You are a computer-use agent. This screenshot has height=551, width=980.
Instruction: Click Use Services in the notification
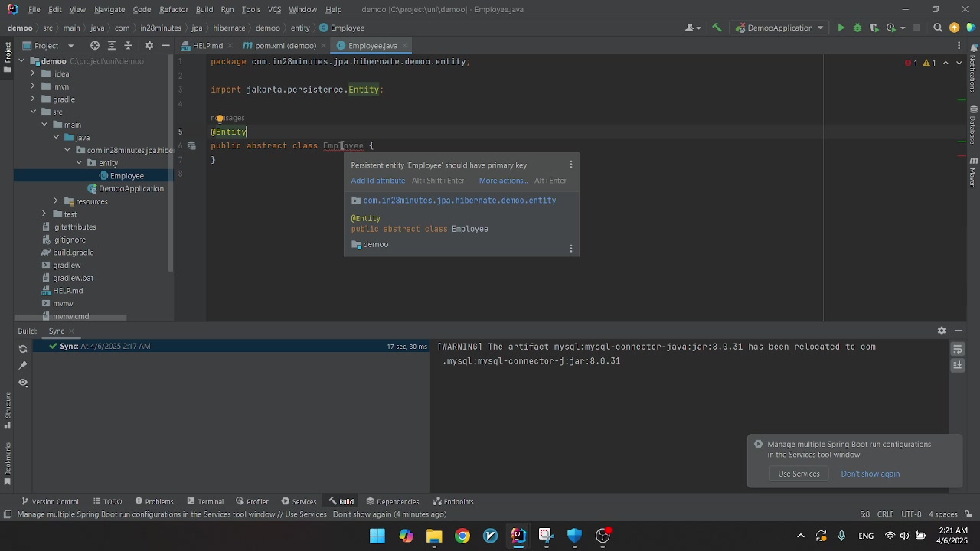(x=799, y=474)
